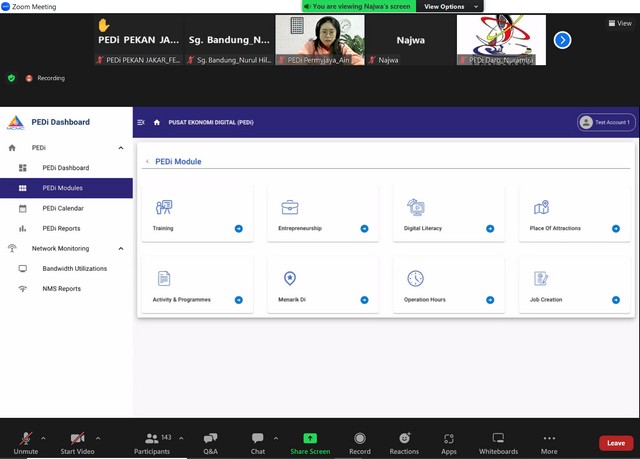Select PEDi Calendar in the sidebar

(x=63, y=208)
